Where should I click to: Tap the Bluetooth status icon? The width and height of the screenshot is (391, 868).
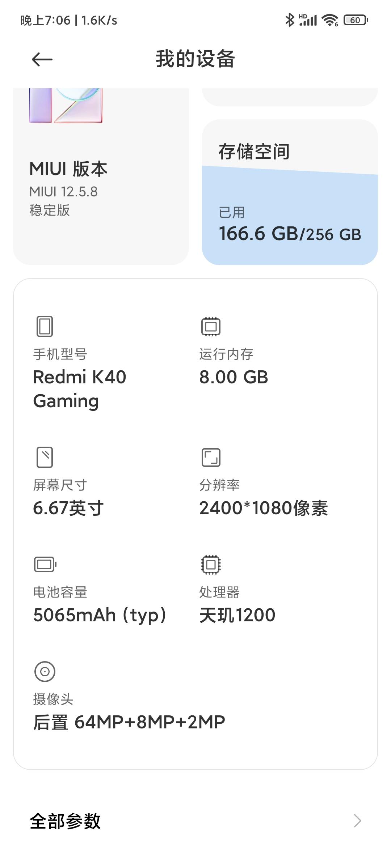click(290, 20)
